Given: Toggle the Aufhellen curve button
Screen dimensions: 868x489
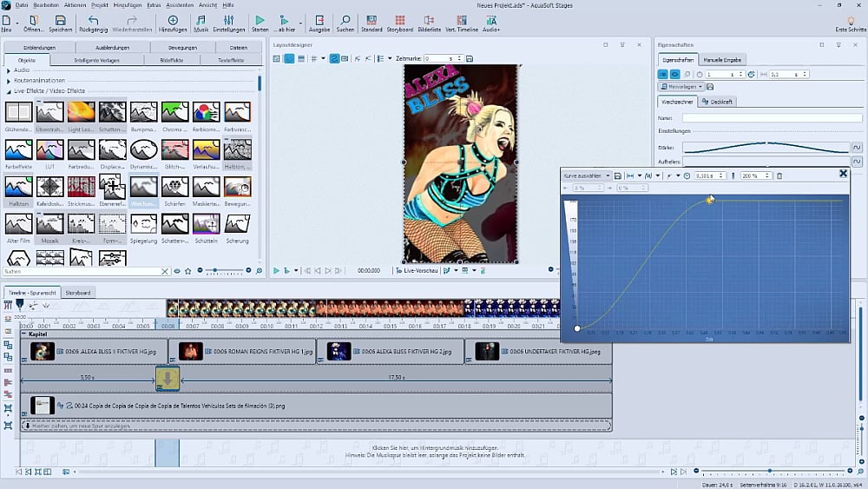Looking at the screenshot, I should pyautogui.click(x=856, y=162).
